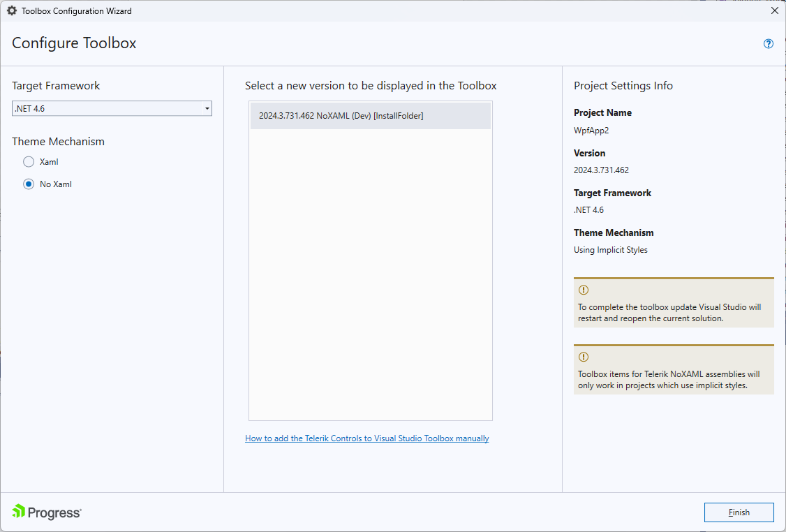Screen dimensions: 786x532
Task: Click the warning icon in the restart notice
Action: click(583, 290)
